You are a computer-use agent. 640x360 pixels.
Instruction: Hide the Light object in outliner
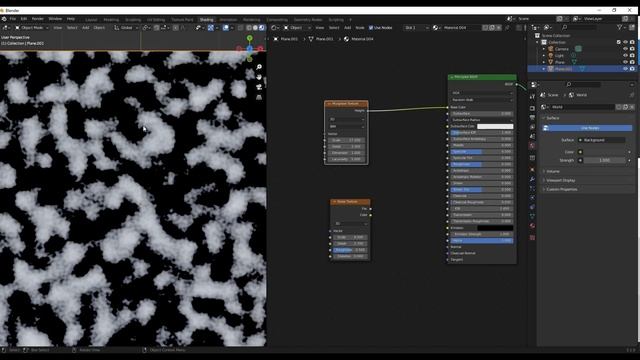pos(625,56)
